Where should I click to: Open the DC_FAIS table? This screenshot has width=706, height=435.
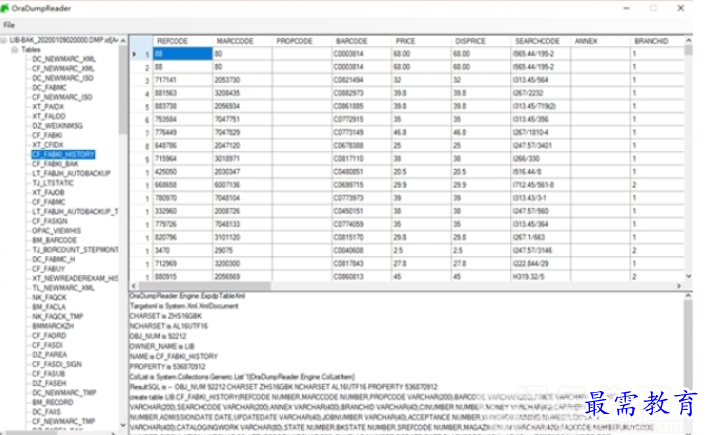(46, 412)
